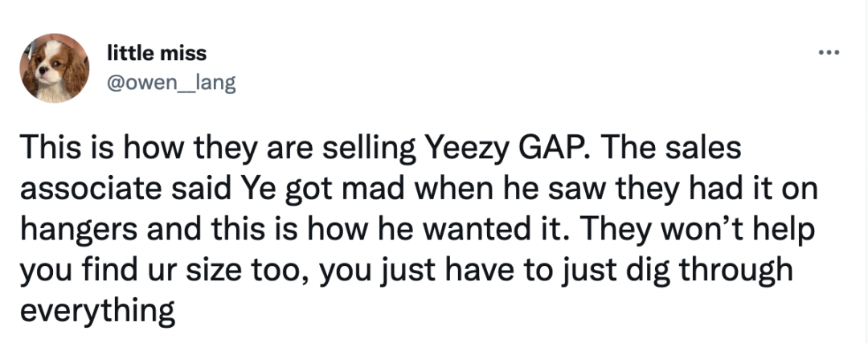Click the word "hangers" in the tweet
Viewport: 868px width, 343px height.
tap(79, 232)
